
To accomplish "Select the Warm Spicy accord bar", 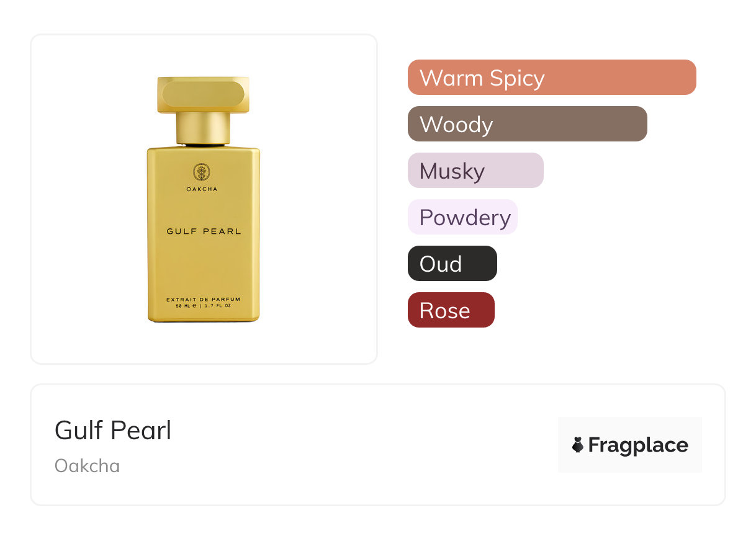I will click(551, 78).
